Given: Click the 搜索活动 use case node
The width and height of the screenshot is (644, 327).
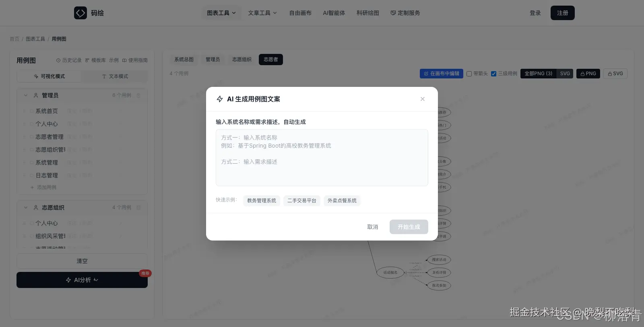Looking at the screenshot, I should click(x=439, y=260).
